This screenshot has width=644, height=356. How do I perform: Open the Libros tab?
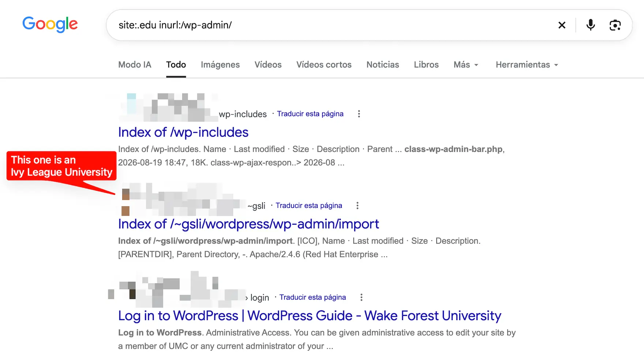pyautogui.click(x=426, y=65)
